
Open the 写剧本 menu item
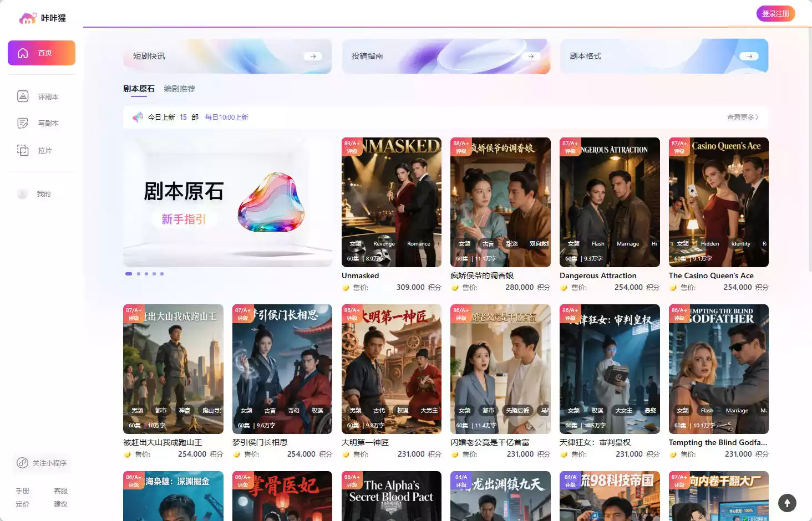pyautogui.click(x=42, y=123)
